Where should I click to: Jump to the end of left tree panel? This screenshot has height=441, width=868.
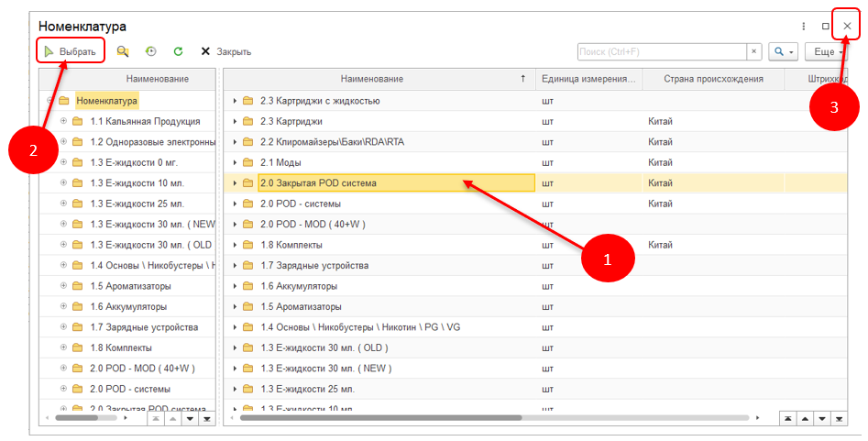coord(207,419)
